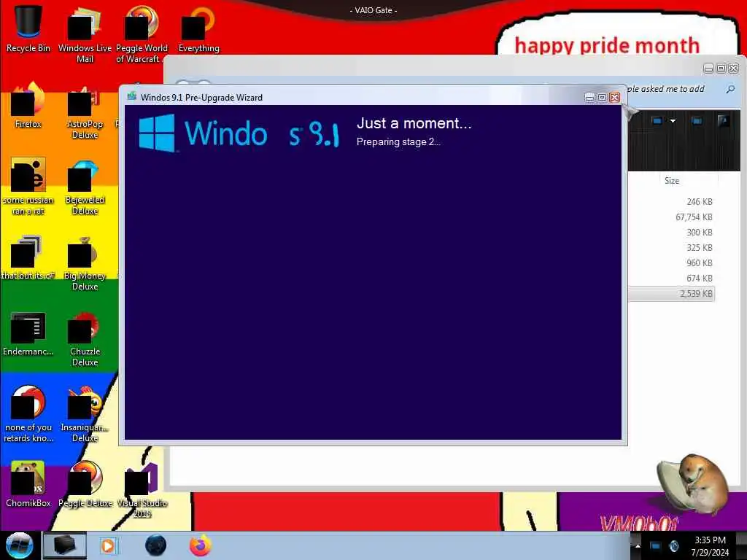
Task: Open the Endermanc... desktop icon
Action: 28,334
